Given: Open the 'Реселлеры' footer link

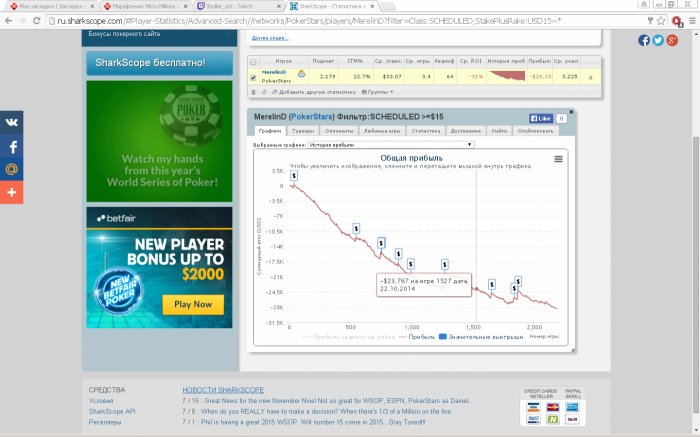Looking at the screenshot, I should pos(105,422).
